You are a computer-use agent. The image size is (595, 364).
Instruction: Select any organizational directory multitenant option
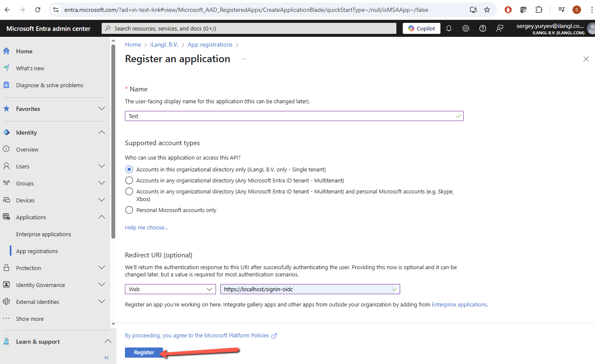[x=129, y=180]
